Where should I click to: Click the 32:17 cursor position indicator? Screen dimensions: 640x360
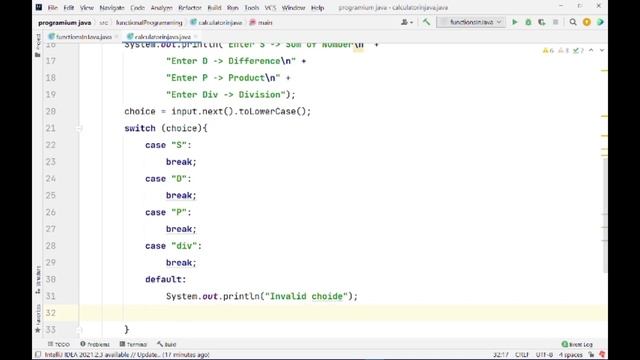(500, 355)
